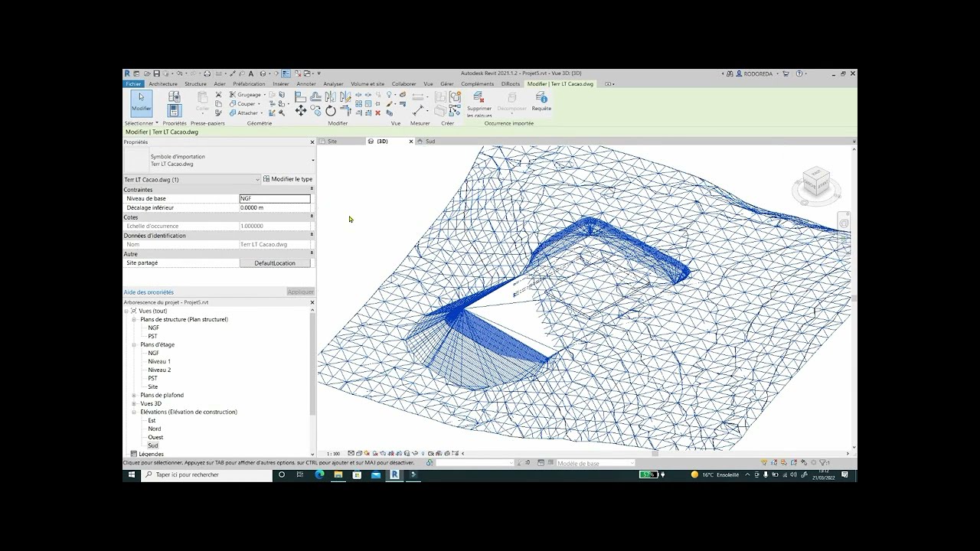Click the Print icon in quick access
The image size is (980, 551).
click(x=207, y=73)
